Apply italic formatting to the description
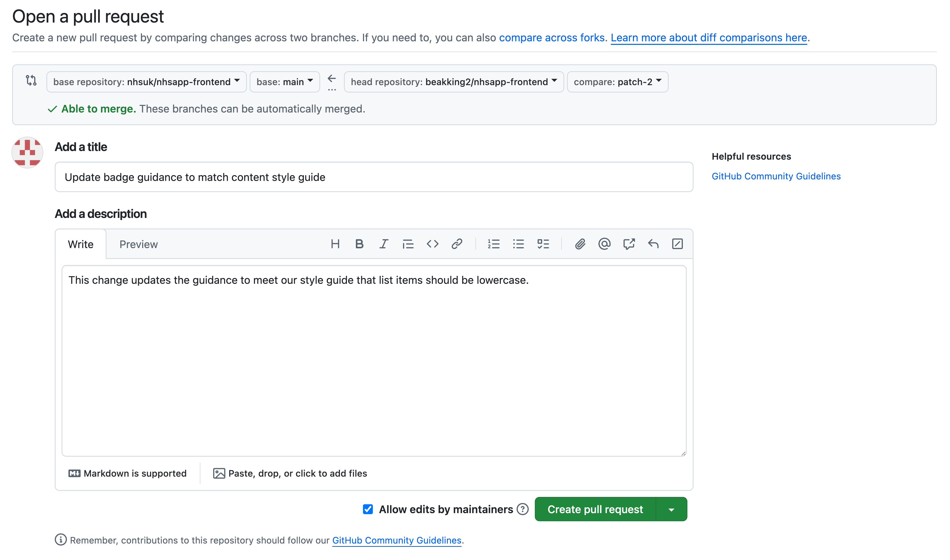This screenshot has height=560, width=950. tap(383, 244)
